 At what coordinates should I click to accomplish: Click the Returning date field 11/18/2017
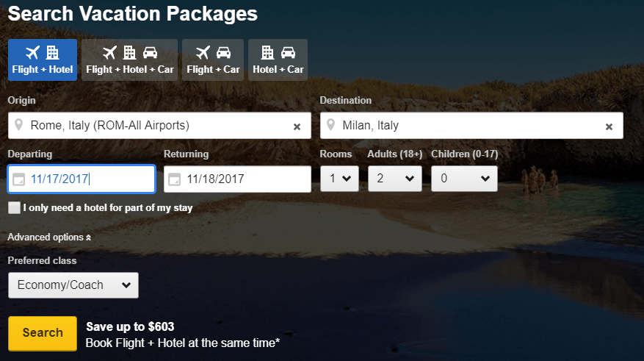click(x=237, y=179)
